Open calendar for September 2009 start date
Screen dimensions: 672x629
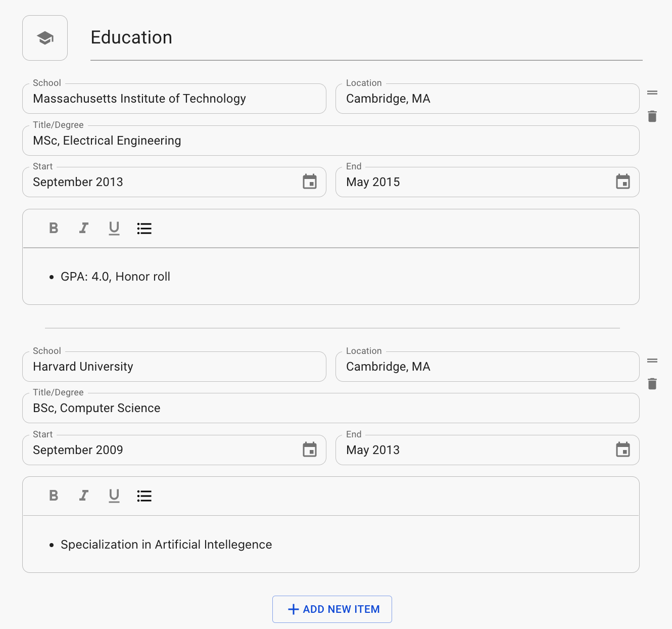click(x=310, y=450)
